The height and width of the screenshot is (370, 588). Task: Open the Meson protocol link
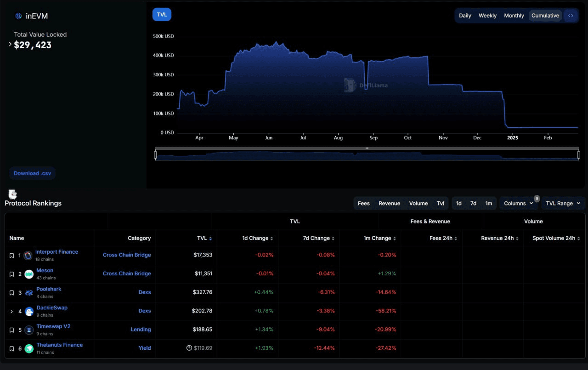pyautogui.click(x=45, y=271)
